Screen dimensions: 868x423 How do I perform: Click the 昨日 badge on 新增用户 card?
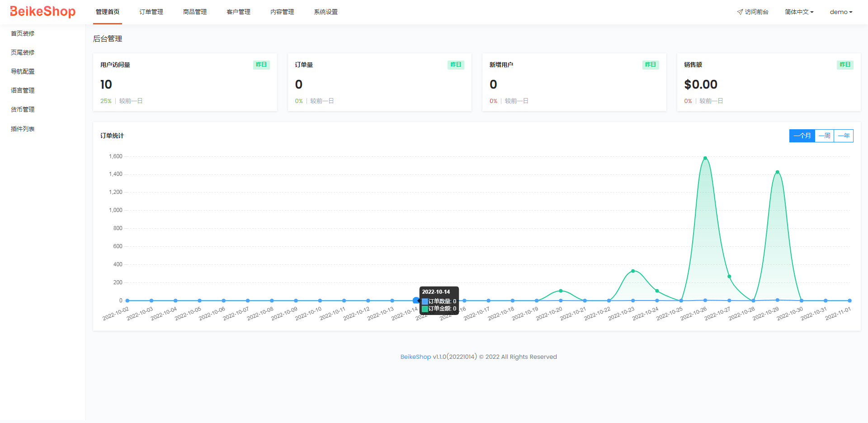tap(651, 65)
